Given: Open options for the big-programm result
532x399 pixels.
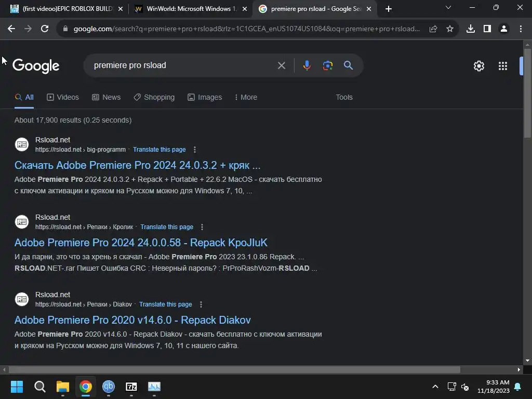Looking at the screenshot, I should click(194, 150).
